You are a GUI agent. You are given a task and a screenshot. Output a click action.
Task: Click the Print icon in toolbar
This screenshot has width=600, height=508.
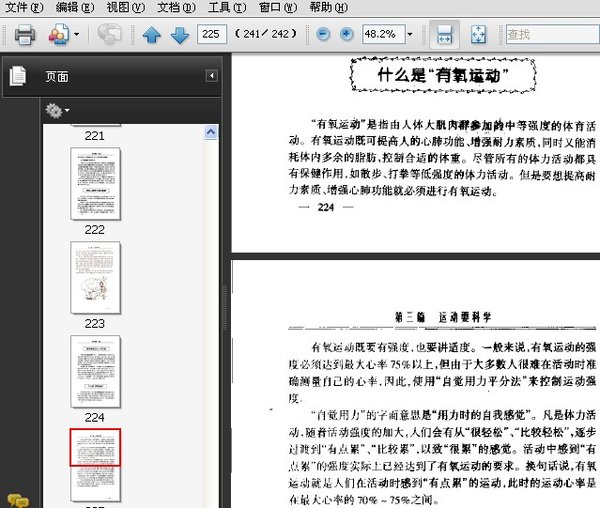click(x=25, y=35)
